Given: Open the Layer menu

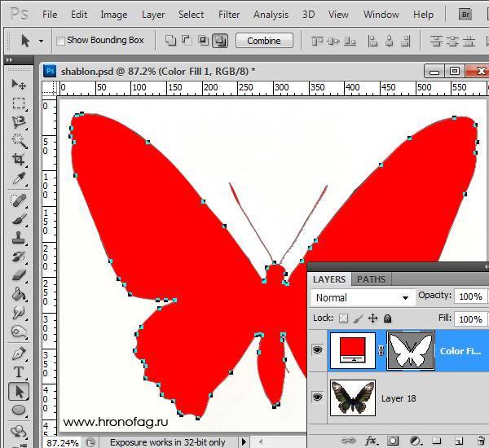Looking at the screenshot, I should pos(153,15).
